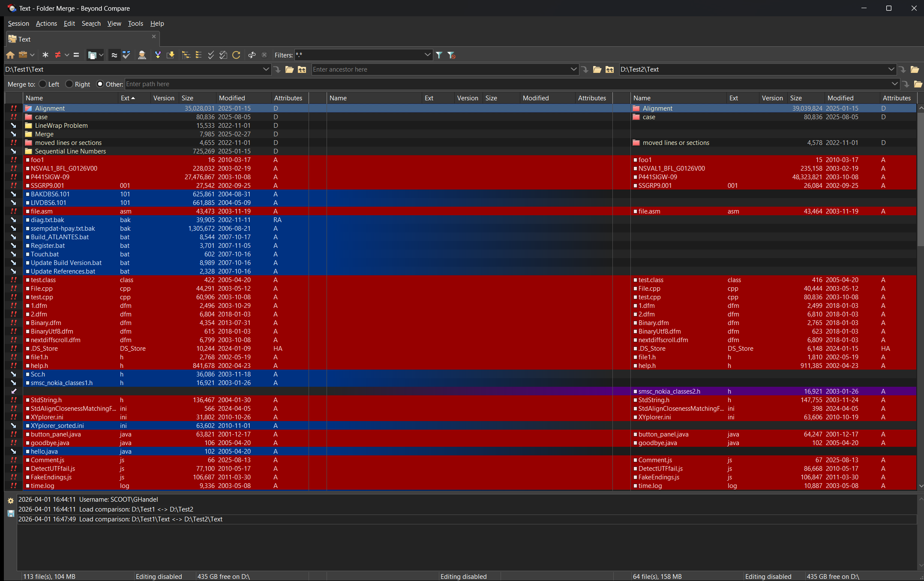The height and width of the screenshot is (581, 924).
Task: Refresh the comparison with circular arrow
Action: [236, 55]
